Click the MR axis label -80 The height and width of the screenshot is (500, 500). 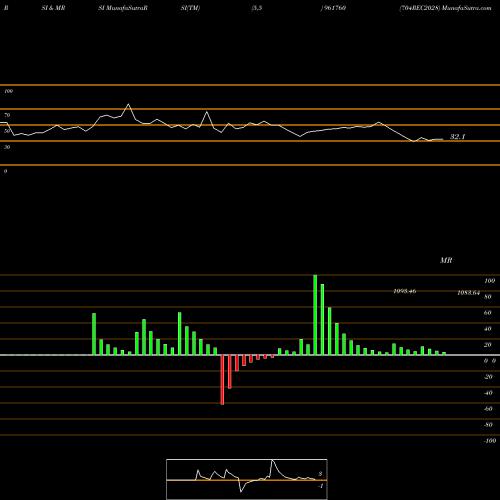[488, 425]
